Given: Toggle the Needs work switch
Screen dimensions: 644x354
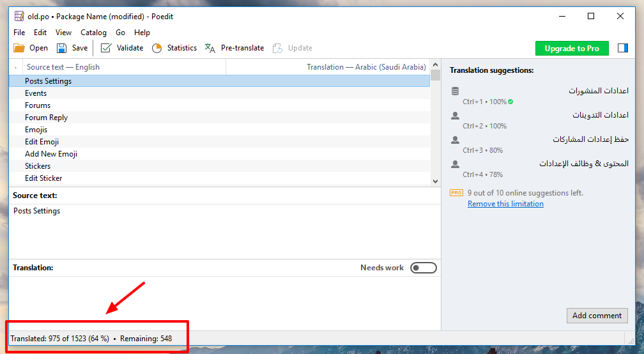Looking at the screenshot, I should click(x=424, y=268).
